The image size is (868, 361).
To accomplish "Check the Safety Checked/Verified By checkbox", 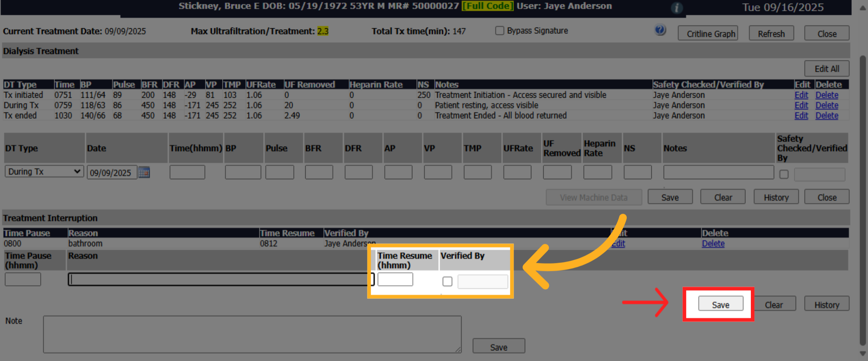I will [x=784, y=174].
